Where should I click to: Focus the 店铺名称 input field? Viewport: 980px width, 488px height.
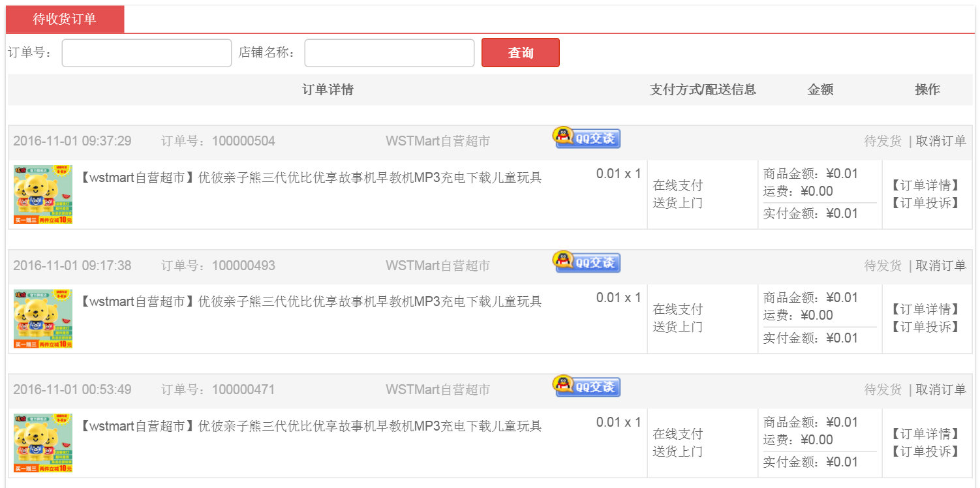[390, 53]
